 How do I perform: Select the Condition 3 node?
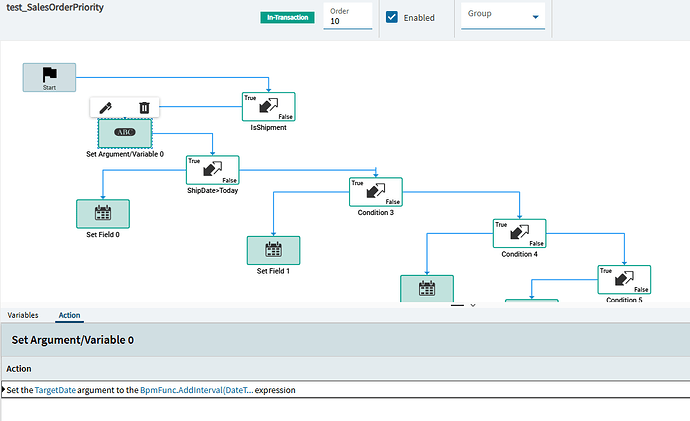[x=376, y=192]
